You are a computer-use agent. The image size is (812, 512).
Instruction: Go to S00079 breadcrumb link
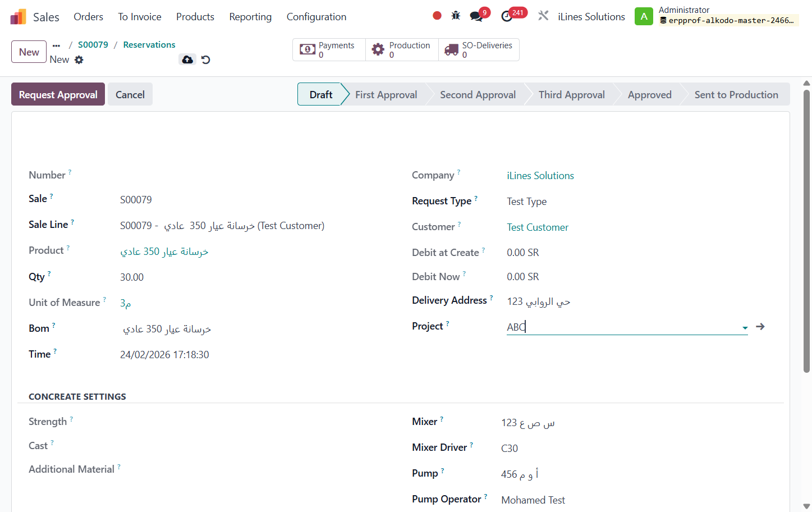(x=93, y=45)
